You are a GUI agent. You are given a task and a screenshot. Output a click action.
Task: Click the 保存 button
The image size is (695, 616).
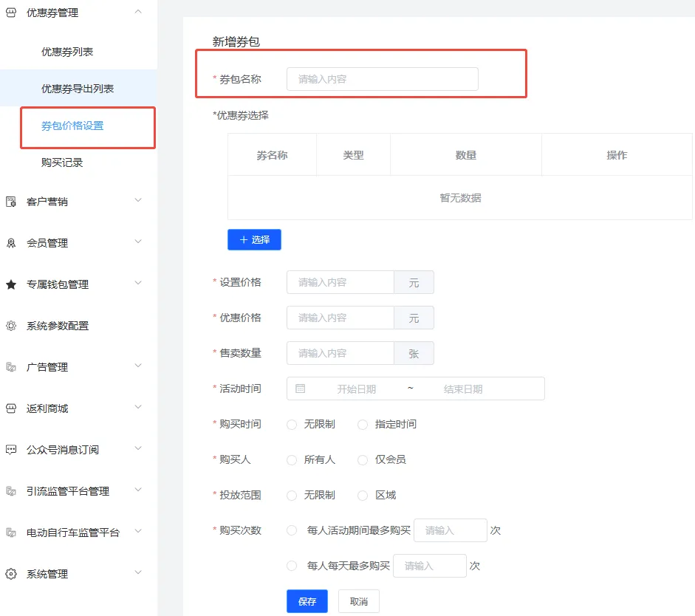[307, 600]
